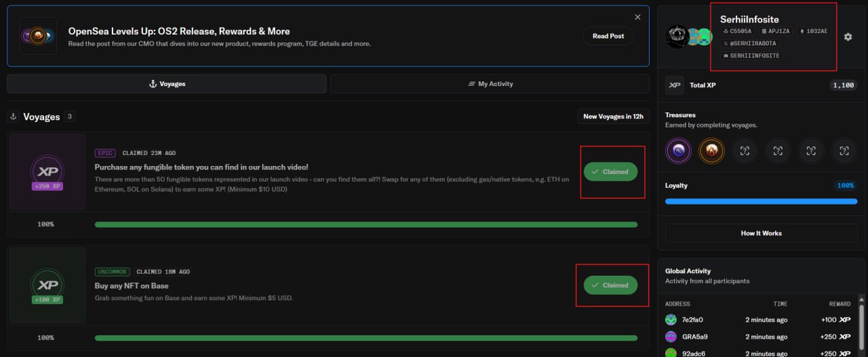
Task: Click the Voyages count badge showing 3
Action: pyautogui.click(x=69, y=117)
